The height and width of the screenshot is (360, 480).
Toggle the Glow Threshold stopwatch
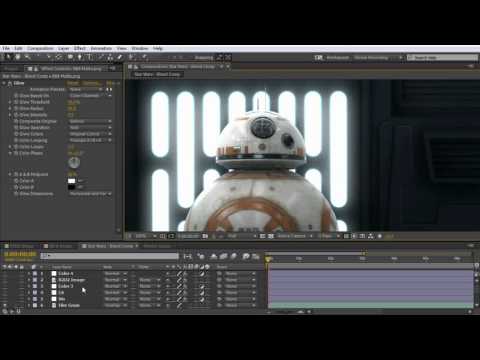(x=16, y=102)
